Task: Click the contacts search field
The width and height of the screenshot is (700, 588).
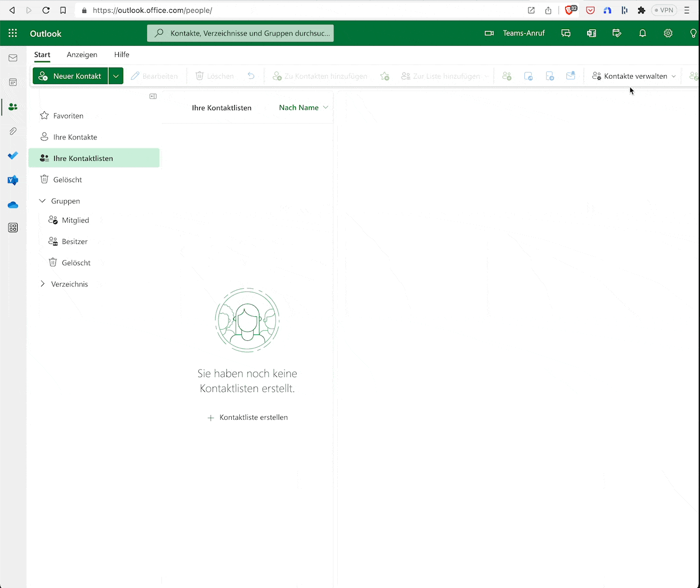Action: (x=240, y=33)
